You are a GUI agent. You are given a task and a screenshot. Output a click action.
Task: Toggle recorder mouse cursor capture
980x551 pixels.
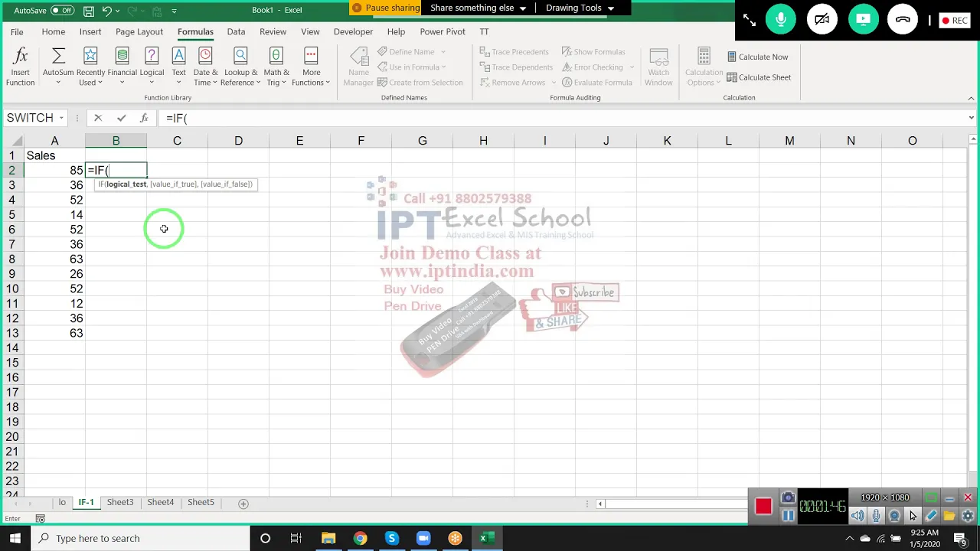[x=913, y=516]
